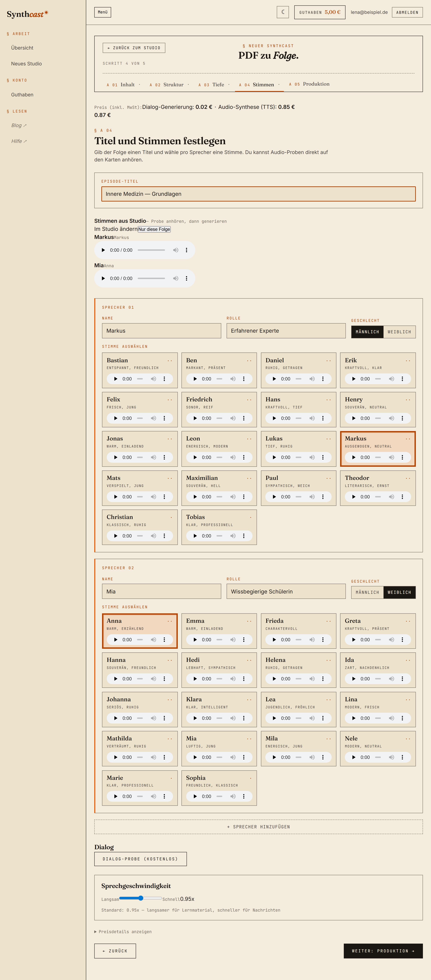Image resolution: width=431 pixels, height=980 pixels.
Task: Open Übersicht in the sidebar
Action: pyautogui.click(x=22, y=48)
